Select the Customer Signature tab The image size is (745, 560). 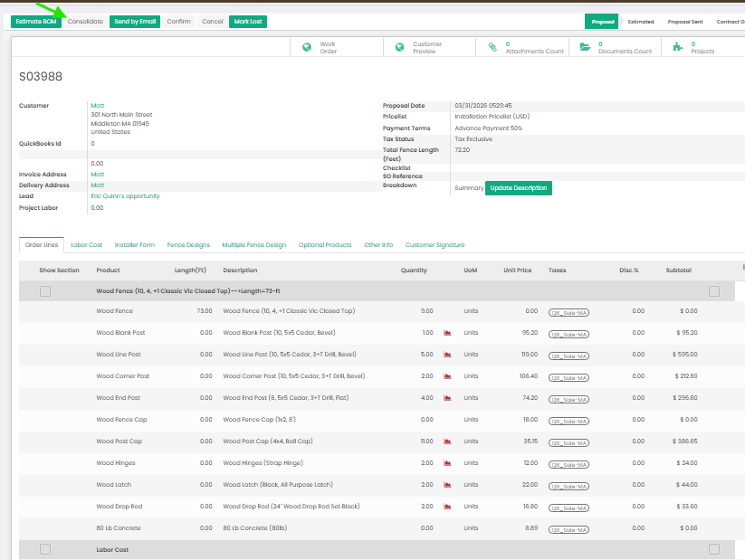point(435,245)
